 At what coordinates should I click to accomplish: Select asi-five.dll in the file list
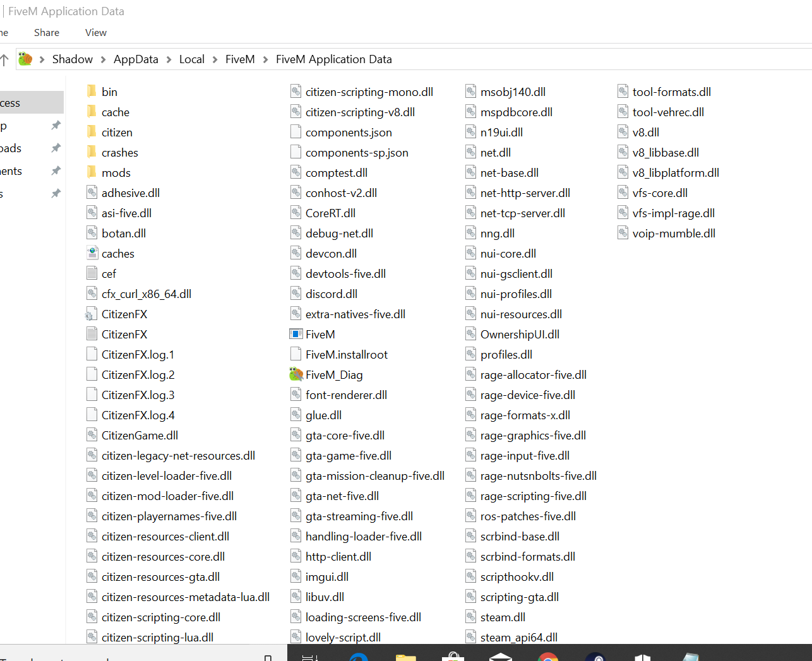(126, 213)
